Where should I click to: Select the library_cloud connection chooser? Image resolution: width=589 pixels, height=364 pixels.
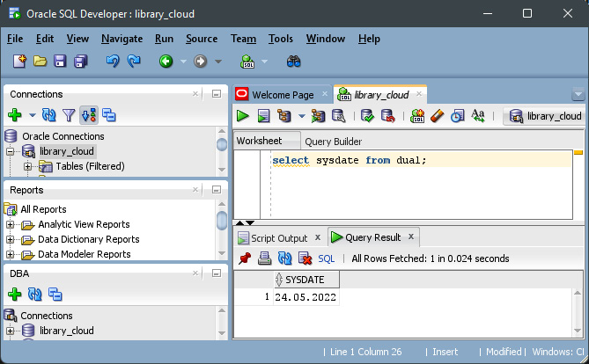pos(545,116)
